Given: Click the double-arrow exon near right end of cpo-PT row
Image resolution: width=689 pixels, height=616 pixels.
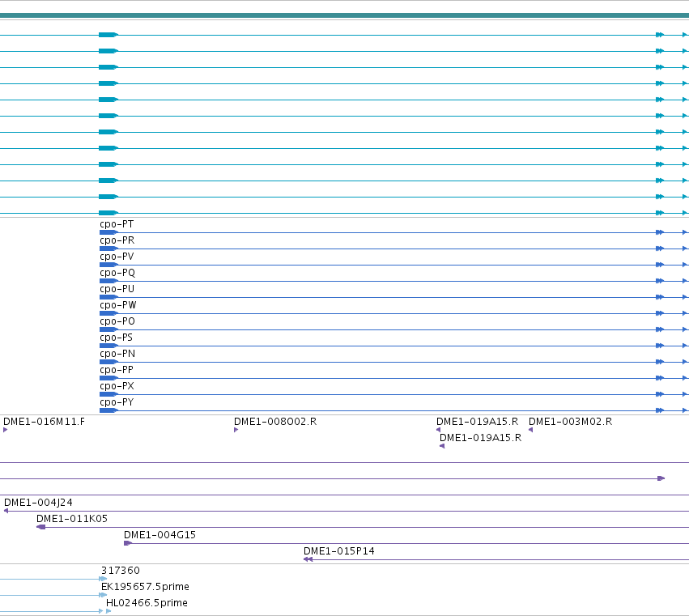Looking at the screenshot, I should pyautogui.click(x=660, y=232).
